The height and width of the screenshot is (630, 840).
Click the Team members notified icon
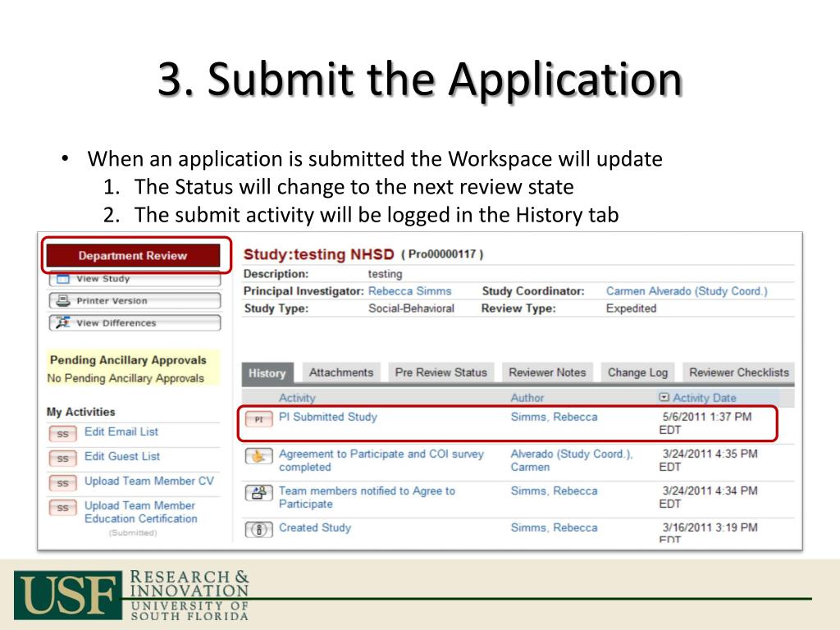pos(258,494)
